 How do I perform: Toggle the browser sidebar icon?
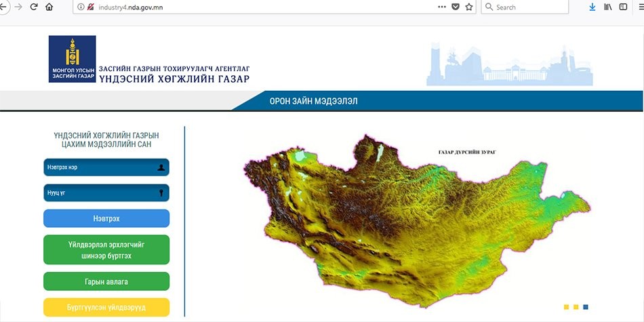pos(623,7)
